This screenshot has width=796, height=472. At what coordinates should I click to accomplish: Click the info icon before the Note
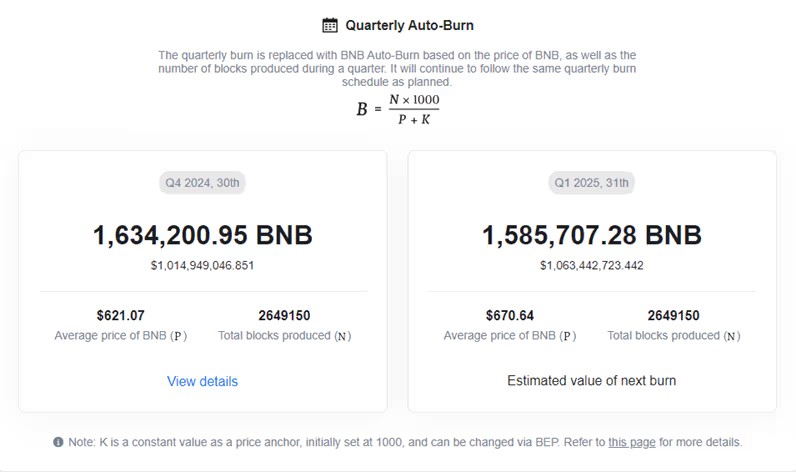pos(58,442)
